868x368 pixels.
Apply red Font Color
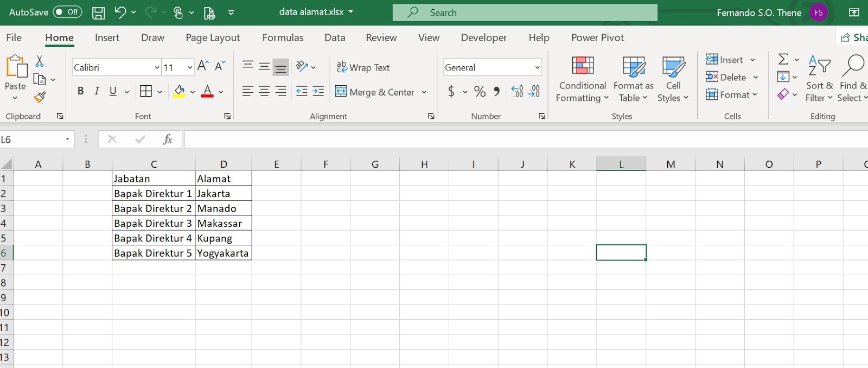pyautogui.click(x=207, y=91)
